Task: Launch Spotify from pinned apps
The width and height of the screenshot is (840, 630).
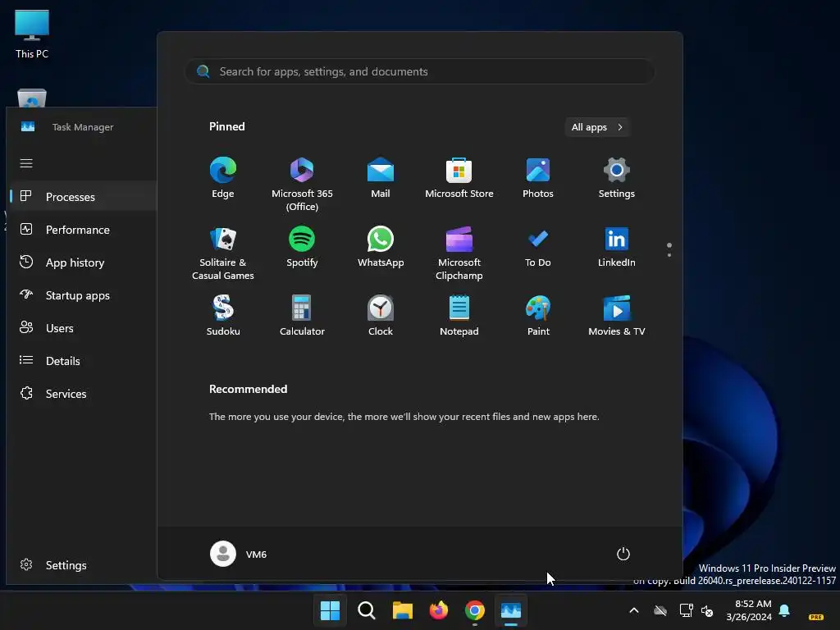Action: (x=302, y=247)
